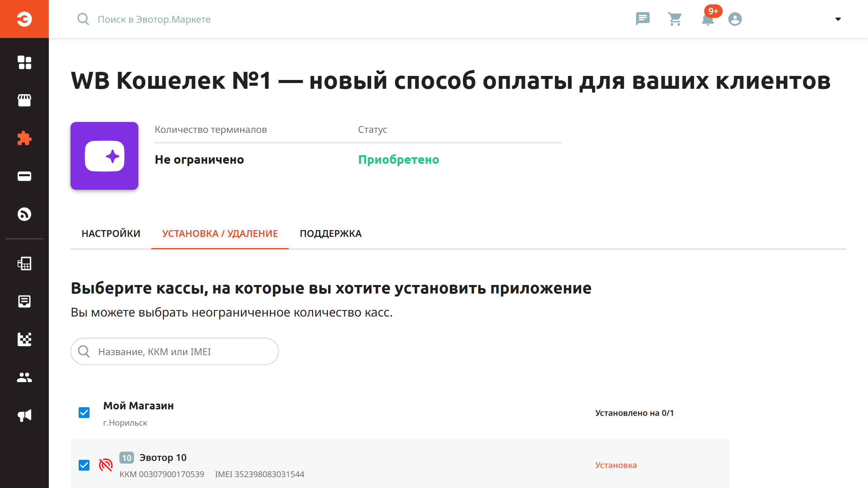Open the store sidebar icon
This screenshot has width=868, height=488.
tap(24, 100)
